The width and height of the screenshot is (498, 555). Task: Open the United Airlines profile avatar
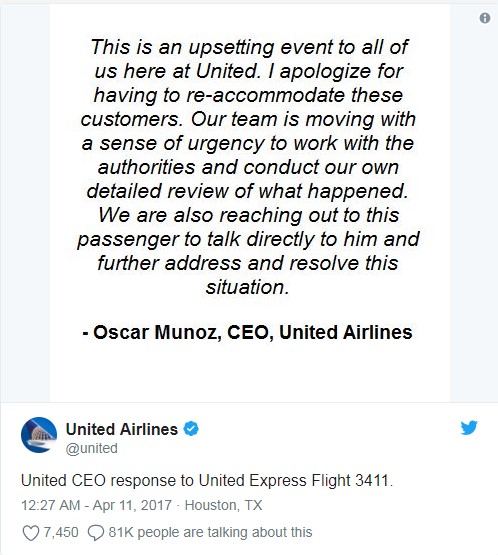point(39,435)
